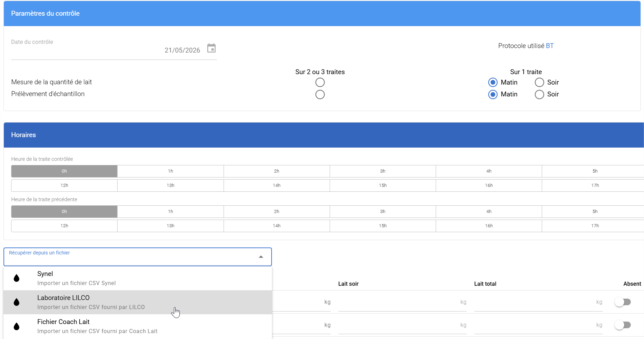Click the drop icon beside Fichier Coach Lait

(x=16, y=326)
